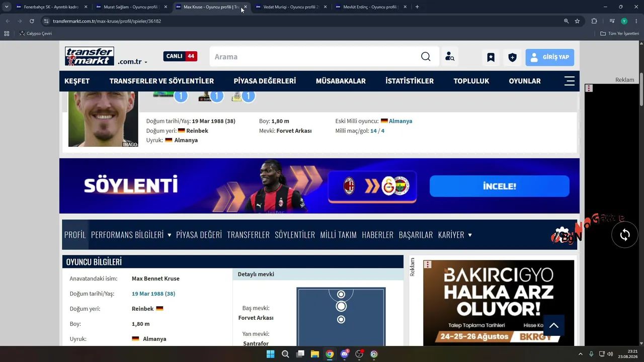Switch to the Fenerbahçe SK tab
The image size is (644, 362).
(51, 7)
